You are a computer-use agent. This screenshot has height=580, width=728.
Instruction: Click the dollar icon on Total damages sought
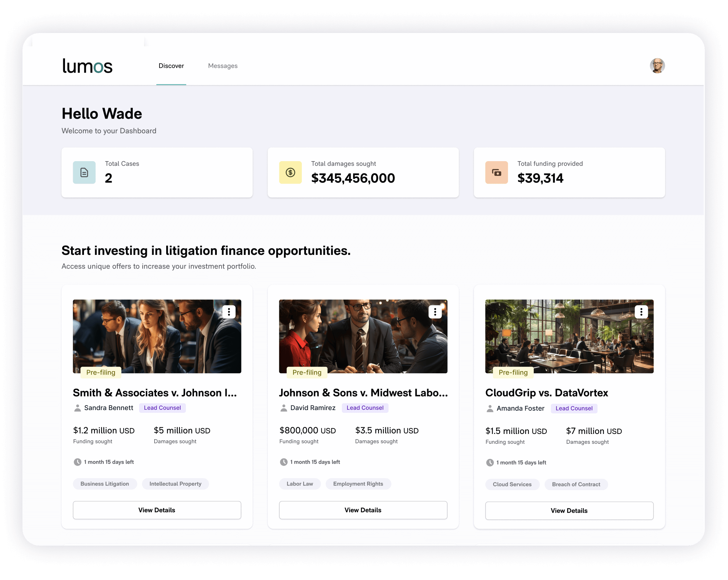click(x=290, y=172)
